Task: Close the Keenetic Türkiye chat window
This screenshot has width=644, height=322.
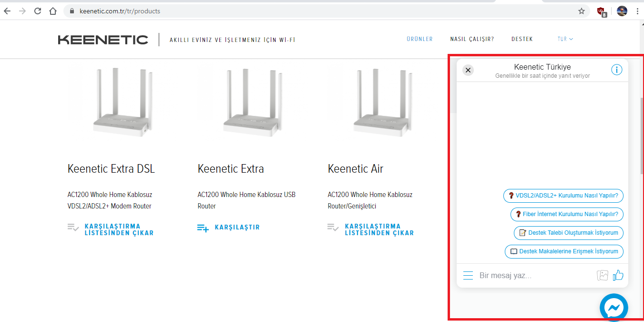Action: coord(468,70)
